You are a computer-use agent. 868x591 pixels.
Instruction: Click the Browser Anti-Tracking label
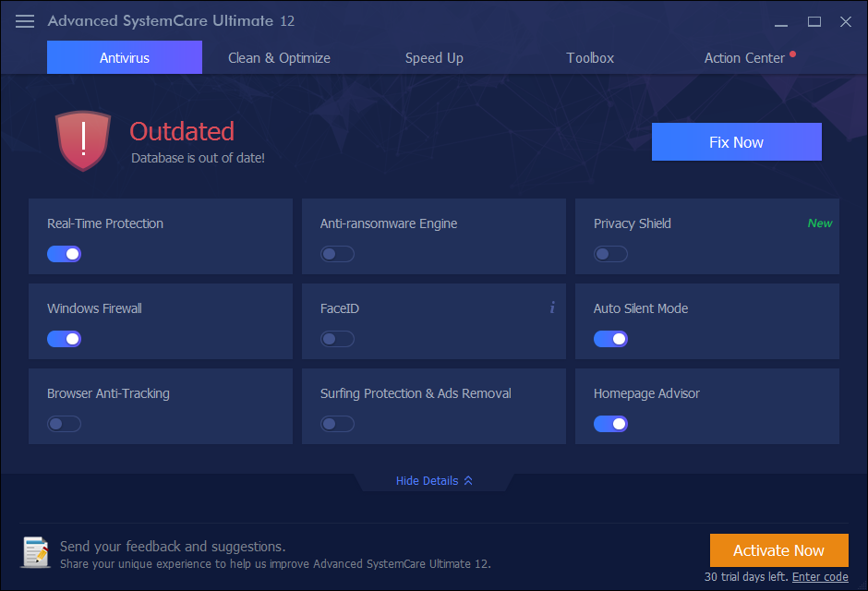[x=109, y=393]
